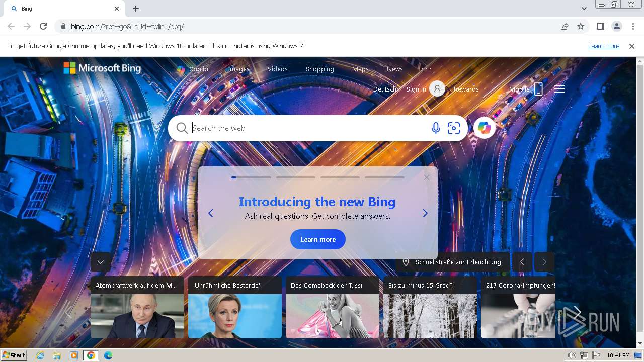
Task: Close the Introducing new Bing card
Action: 427,177
